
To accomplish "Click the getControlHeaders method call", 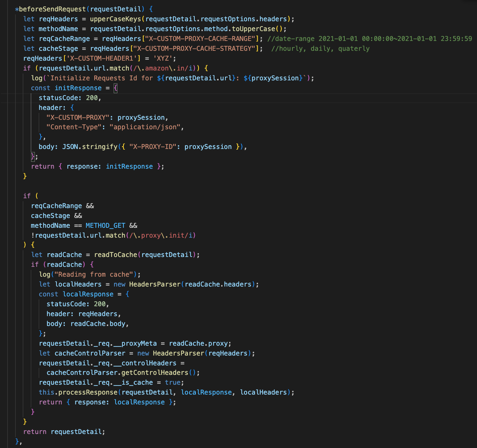I will [x=155, y=373].
